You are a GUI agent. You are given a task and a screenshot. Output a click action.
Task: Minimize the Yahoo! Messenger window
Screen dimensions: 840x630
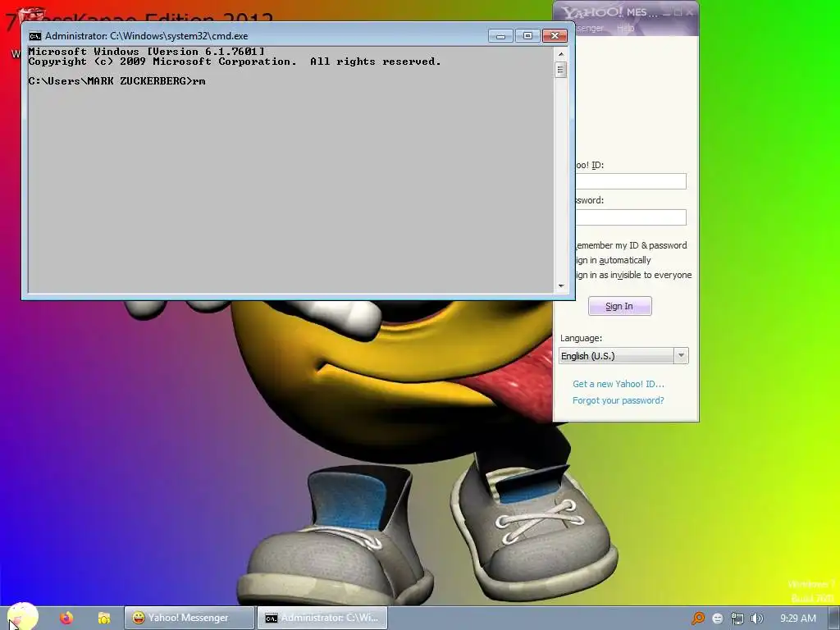click(667, 12)
